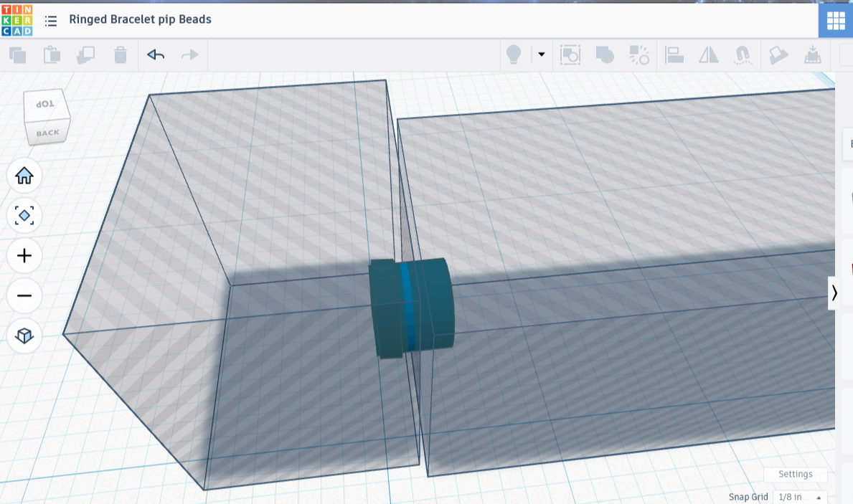This screenshot has width=853, height=504.
Task: Click the Ungroup shapes icon
Action: pyautogui.click(x=639, y=55)
